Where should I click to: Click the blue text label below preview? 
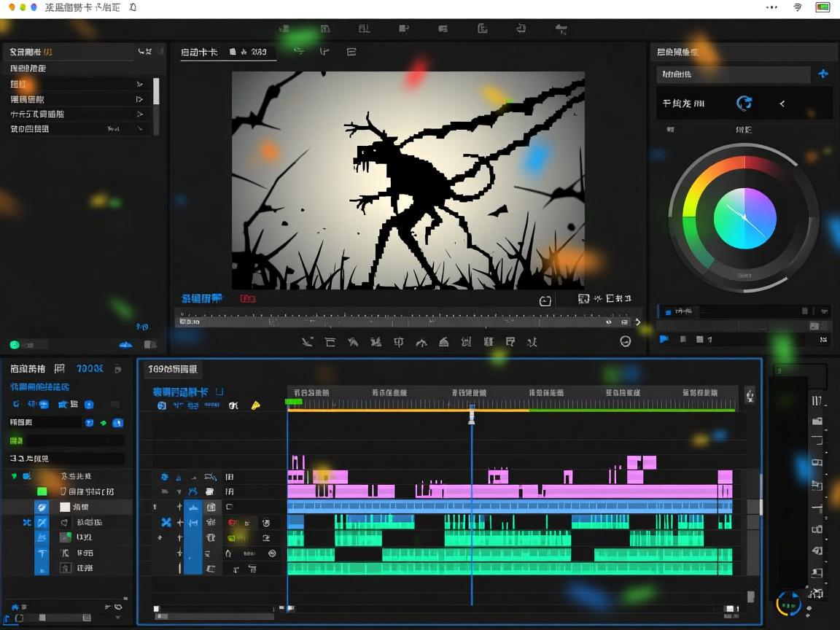click(202, 299)
